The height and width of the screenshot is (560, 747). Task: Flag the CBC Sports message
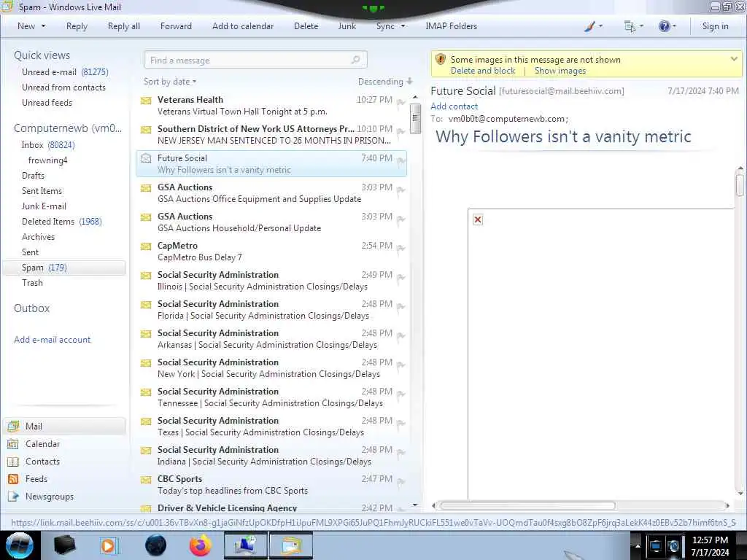click(x=400, y=482)
